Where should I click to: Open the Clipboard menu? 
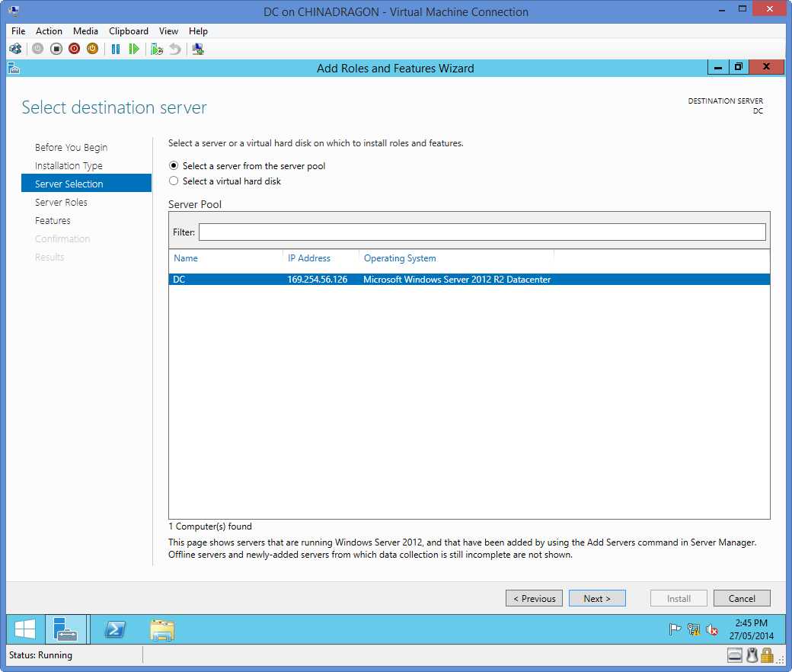point(129,30)
